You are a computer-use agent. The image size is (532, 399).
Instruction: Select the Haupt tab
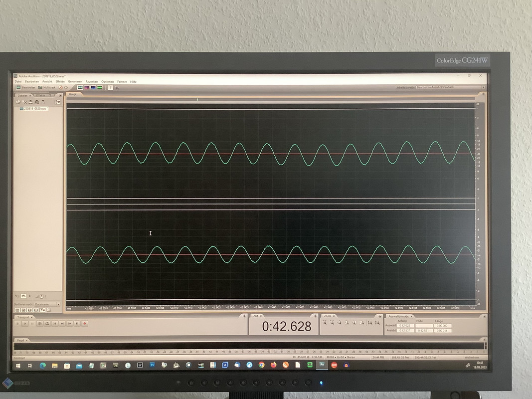[73, 94]
